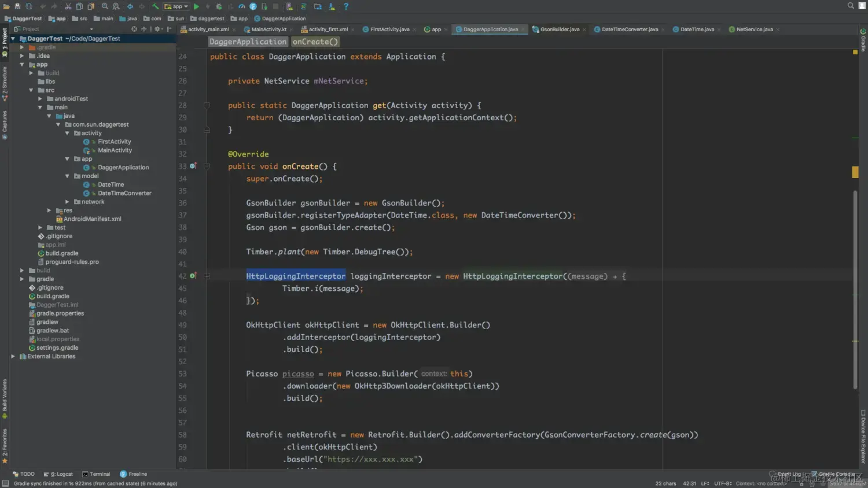Click the Find magnifier icon in toolbar
The width and height of the screenshot is (868, 488).
pyautogui.click(x=105, y=6)
